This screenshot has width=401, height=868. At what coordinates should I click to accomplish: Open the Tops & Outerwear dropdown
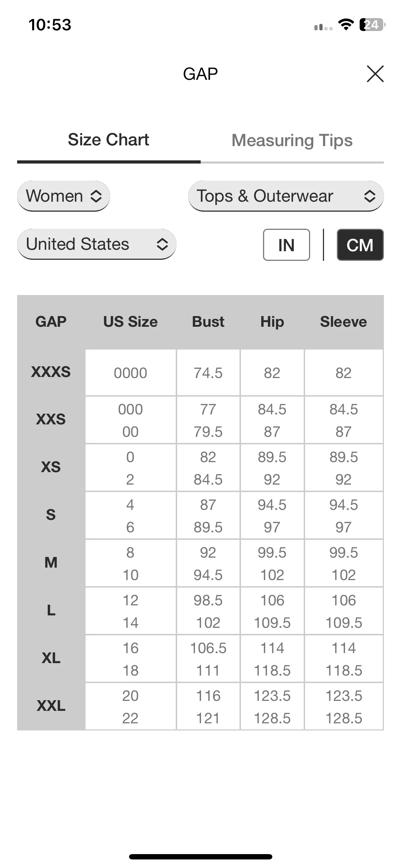coord(286,196)
